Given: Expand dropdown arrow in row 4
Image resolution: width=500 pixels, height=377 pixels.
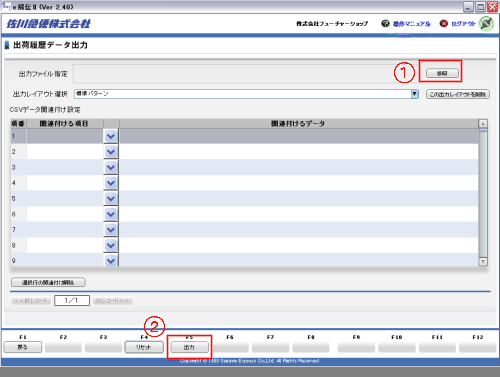Looking at the screenshot, I should tap(111, 183).
